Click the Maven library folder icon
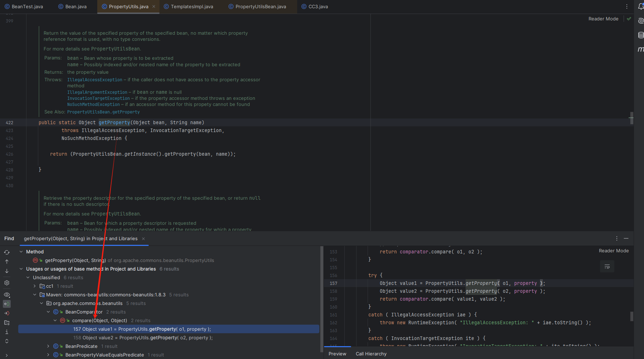 coord(42,295)
